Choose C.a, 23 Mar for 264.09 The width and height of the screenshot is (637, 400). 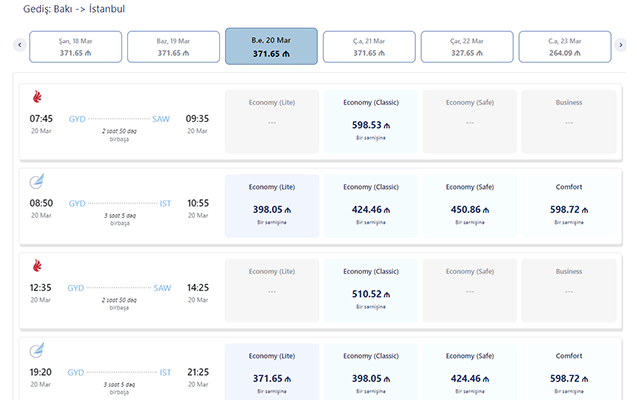click(x=565, y=46)
